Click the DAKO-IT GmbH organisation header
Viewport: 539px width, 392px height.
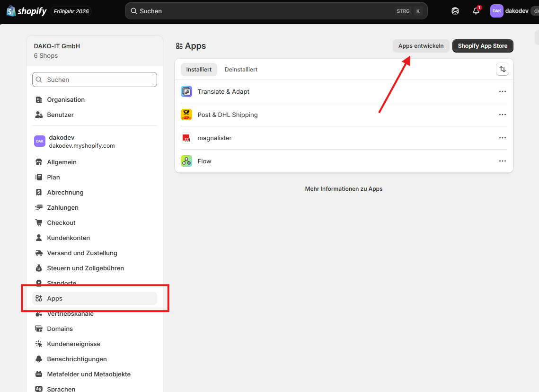point(95,51)
